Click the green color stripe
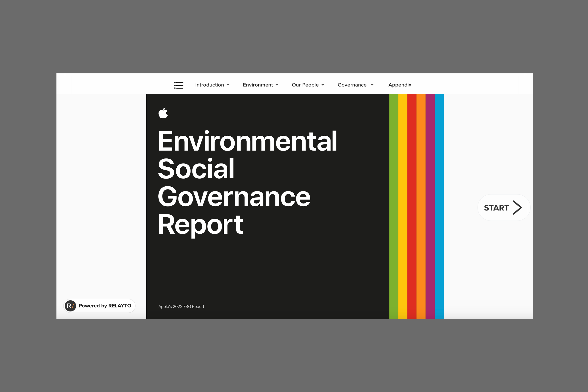The height and width of the screenshot is (392, 588). (394, 206)
